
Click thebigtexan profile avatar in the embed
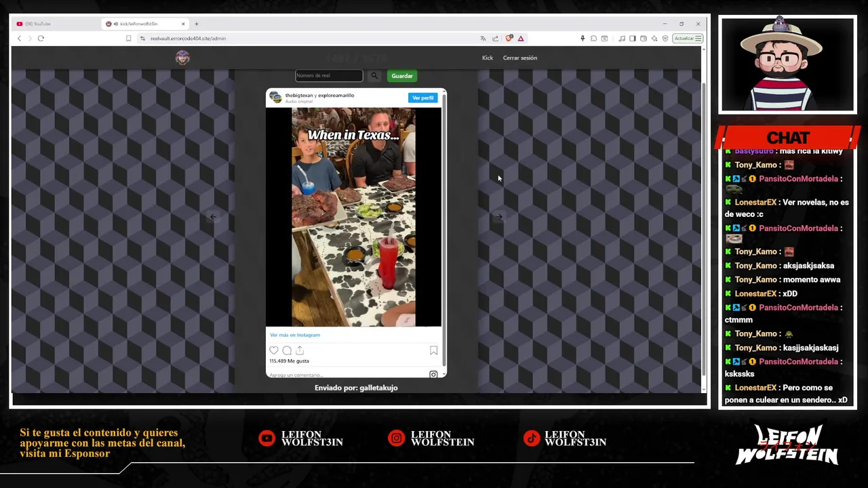(275, 98)
